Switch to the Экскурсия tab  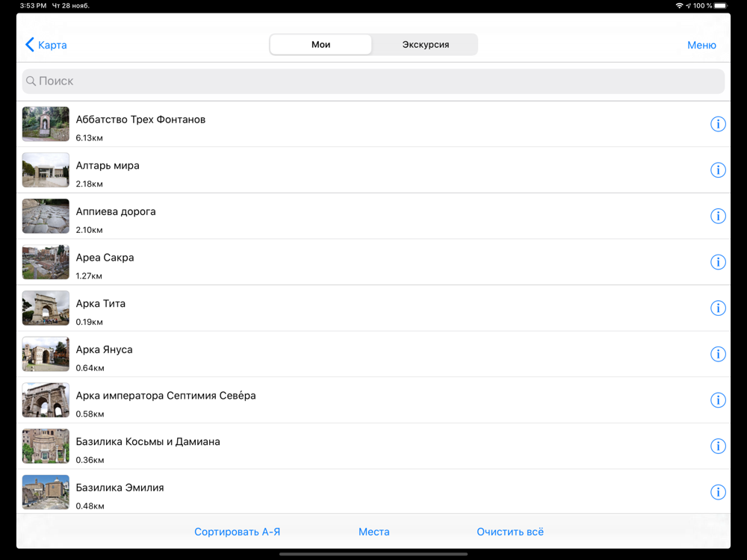(x=426, y=44)
